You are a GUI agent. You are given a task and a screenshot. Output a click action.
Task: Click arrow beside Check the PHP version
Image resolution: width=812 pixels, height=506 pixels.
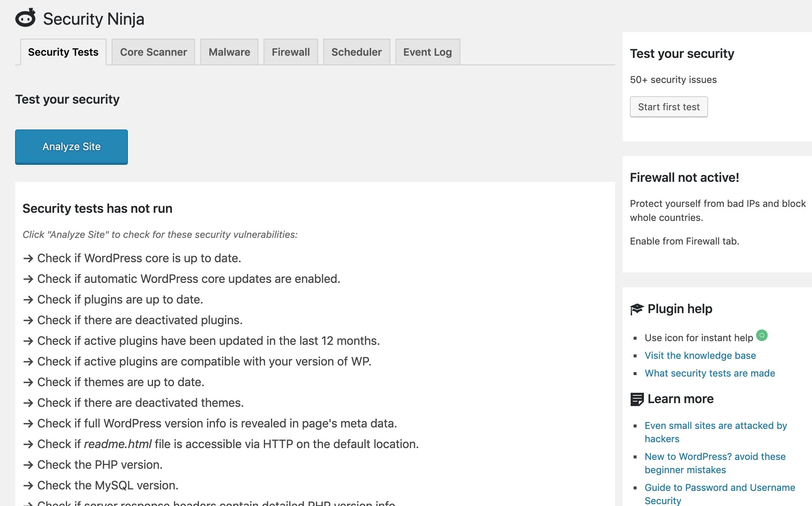pyautogui.click(x=28, y=465)
